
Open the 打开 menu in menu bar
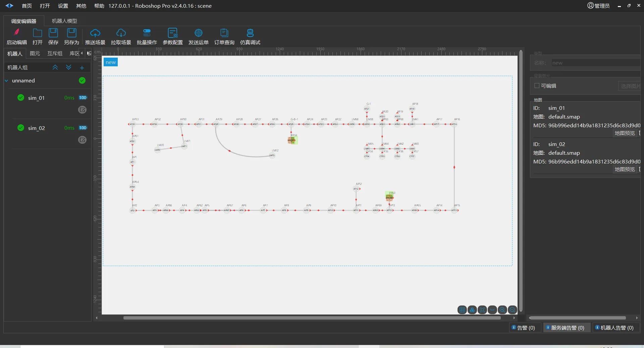click(x=45, y=6)
